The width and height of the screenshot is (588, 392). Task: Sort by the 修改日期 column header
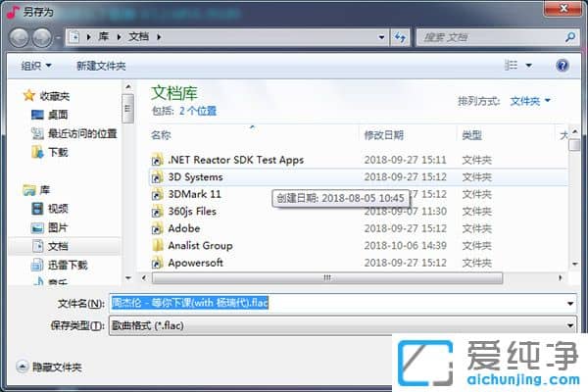[383, 134]
